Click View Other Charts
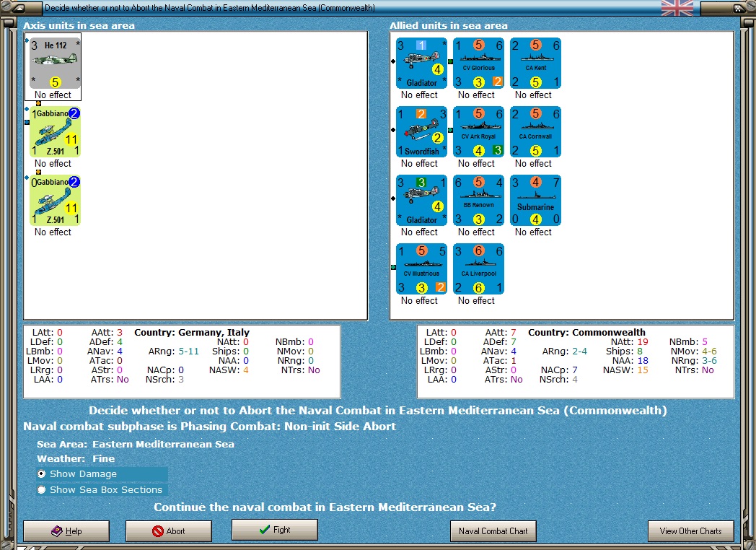Viewport: 756px width, 550px height. [x=691, y=531]
